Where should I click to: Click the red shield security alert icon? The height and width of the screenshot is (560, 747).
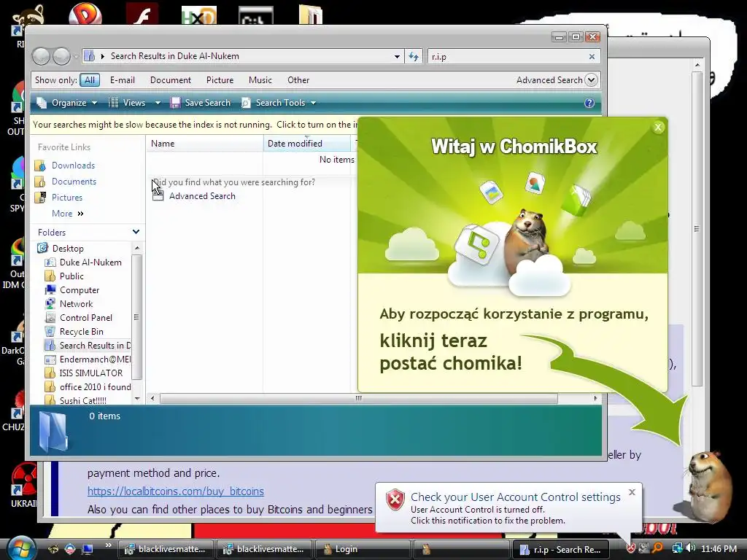395,500
